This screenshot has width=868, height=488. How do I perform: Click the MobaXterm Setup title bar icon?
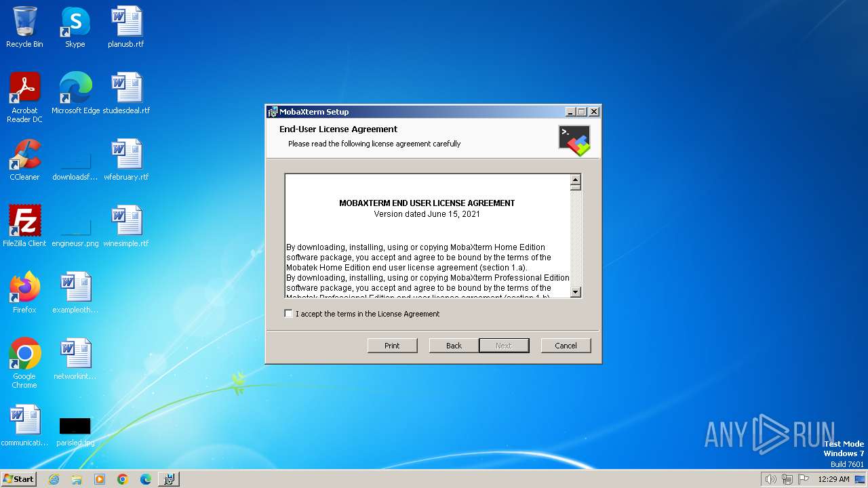273,112
